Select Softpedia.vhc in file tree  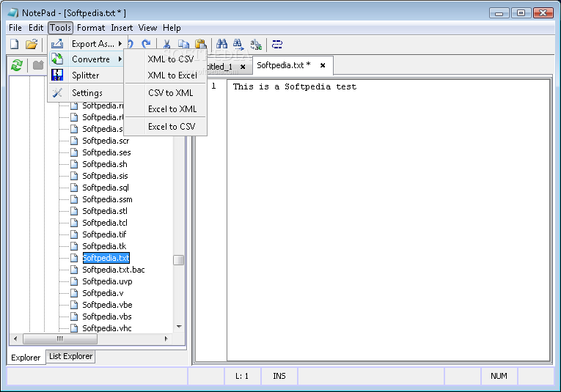pos(107,328)
